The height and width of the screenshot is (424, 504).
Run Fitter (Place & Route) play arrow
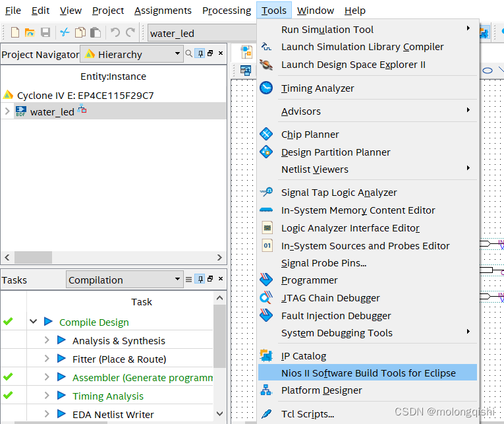(61, 358)
